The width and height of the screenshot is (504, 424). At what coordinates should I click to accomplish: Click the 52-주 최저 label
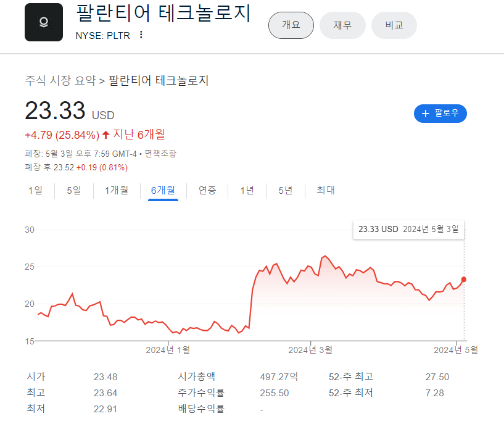[350, 393]
